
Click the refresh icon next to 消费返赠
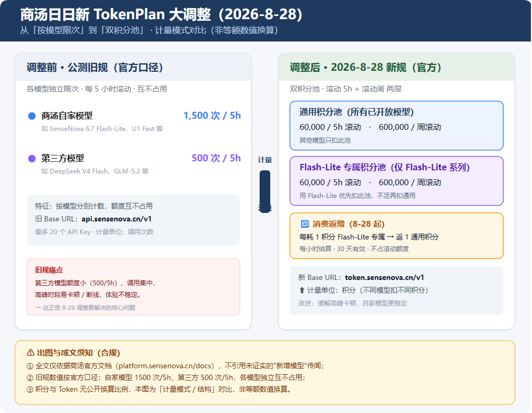305,224
